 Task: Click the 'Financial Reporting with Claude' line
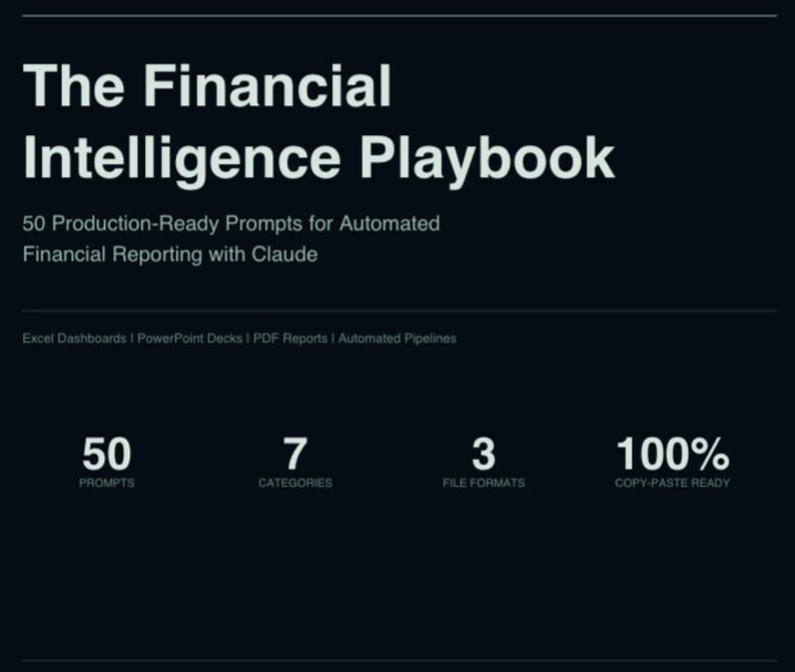170,254
